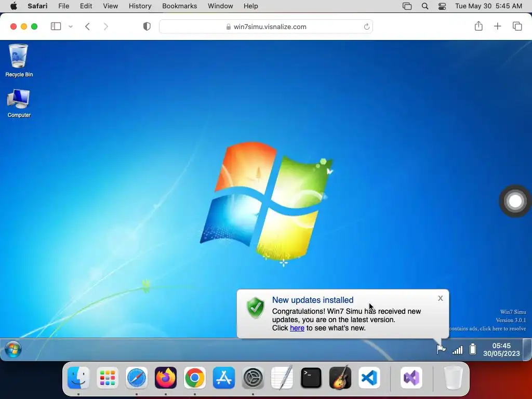Image resolution: width=532 pixels, height=399 pixels.
Task: Open Visual Studio purple icon in Dock
Action: point(411,378)
